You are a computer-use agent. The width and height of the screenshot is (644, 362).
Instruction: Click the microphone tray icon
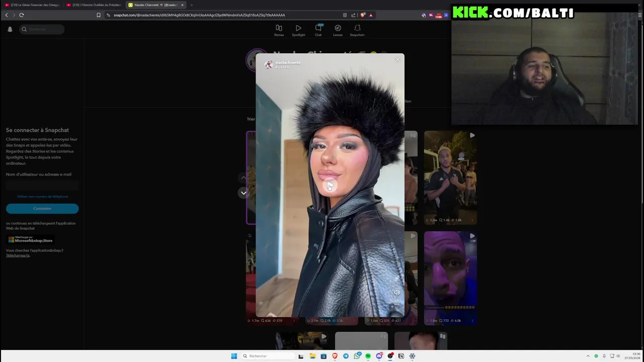coord(604,356)
